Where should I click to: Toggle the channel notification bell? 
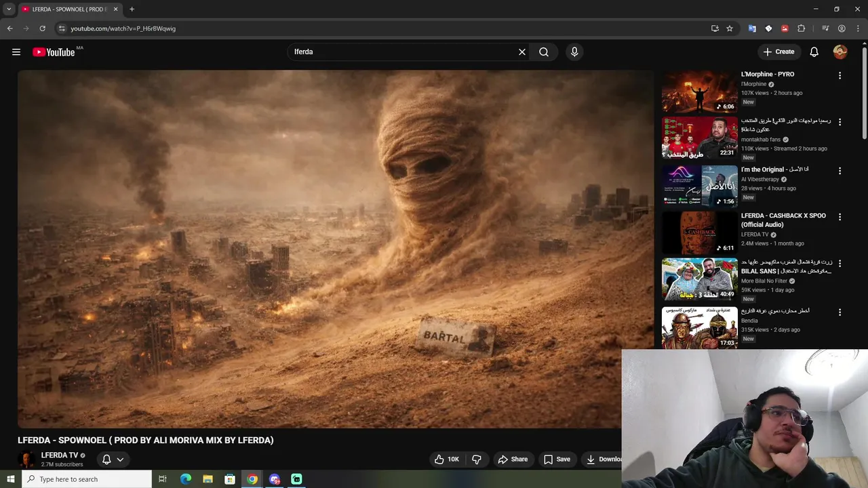tap(106, 459)
